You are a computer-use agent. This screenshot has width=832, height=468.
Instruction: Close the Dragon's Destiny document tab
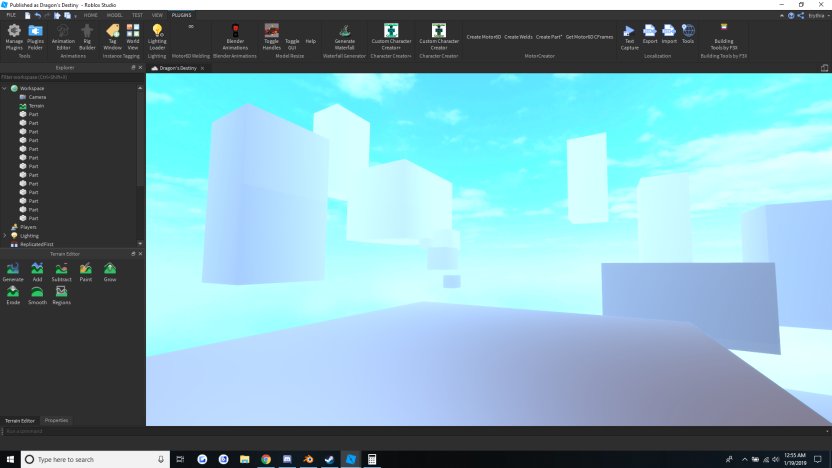pos(202,68)
